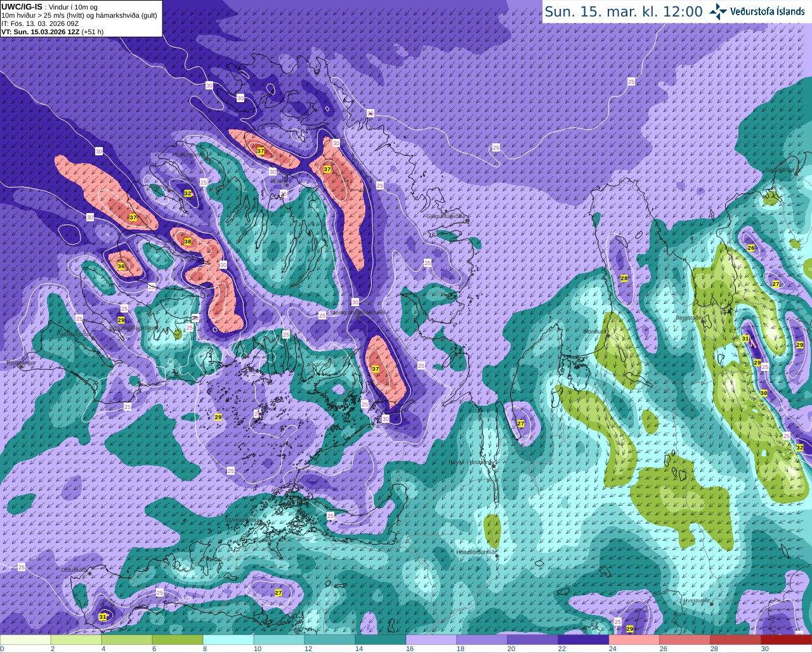Image resolution: width=812 pixels, height=653 pixels.
Task: Click the yellow '31' label near Gufuskálar
Action: (x=103, y=616)
